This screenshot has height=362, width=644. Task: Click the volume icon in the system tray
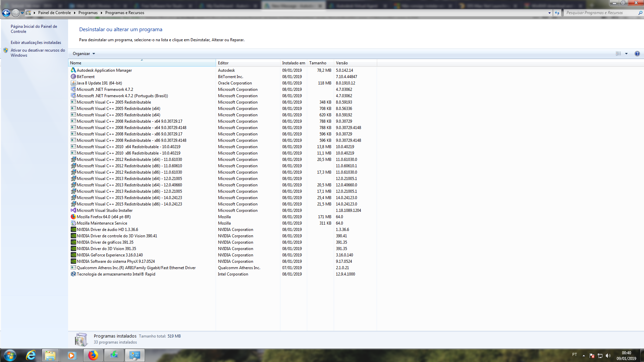[x=608, y=355]
